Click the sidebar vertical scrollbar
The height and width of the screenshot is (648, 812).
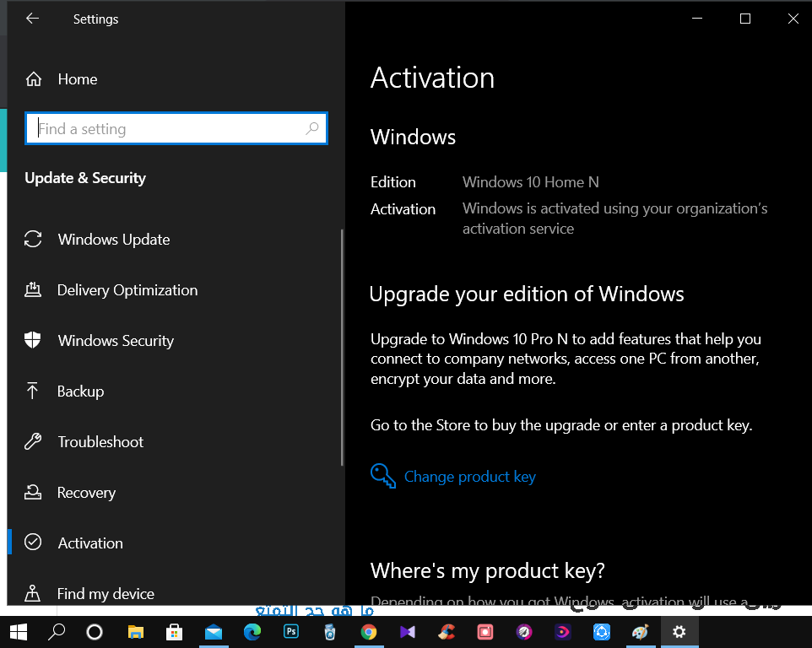point(342,347)
